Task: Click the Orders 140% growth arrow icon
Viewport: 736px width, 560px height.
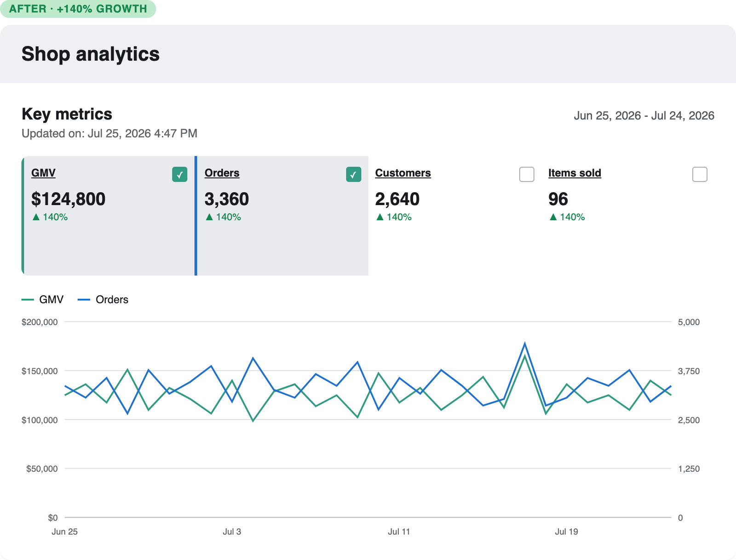Action: point(209,217)
